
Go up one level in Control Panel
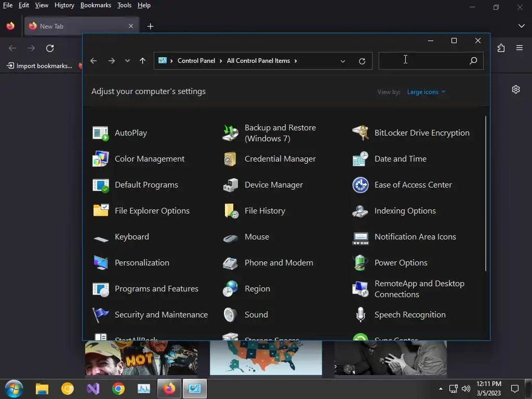pos(142,61)
